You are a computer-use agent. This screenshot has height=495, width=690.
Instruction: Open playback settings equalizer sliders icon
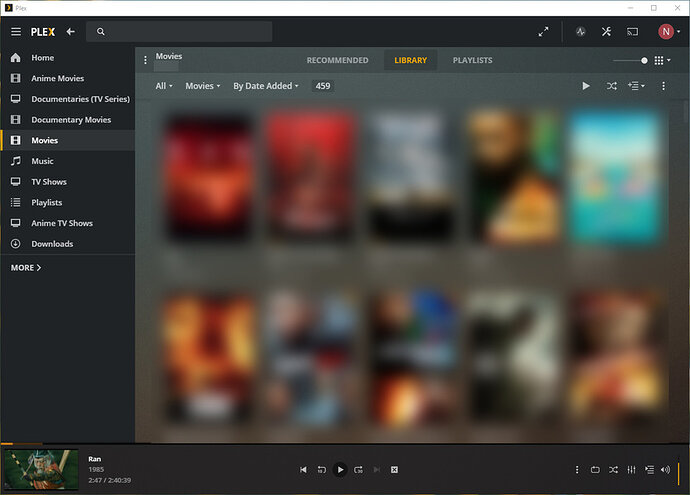631,469
